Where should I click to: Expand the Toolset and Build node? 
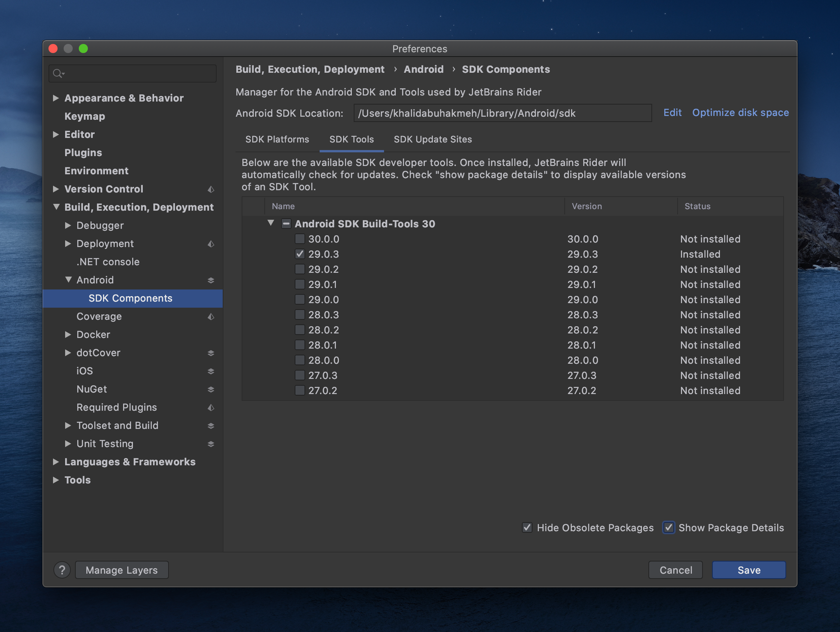pos(68,426)
